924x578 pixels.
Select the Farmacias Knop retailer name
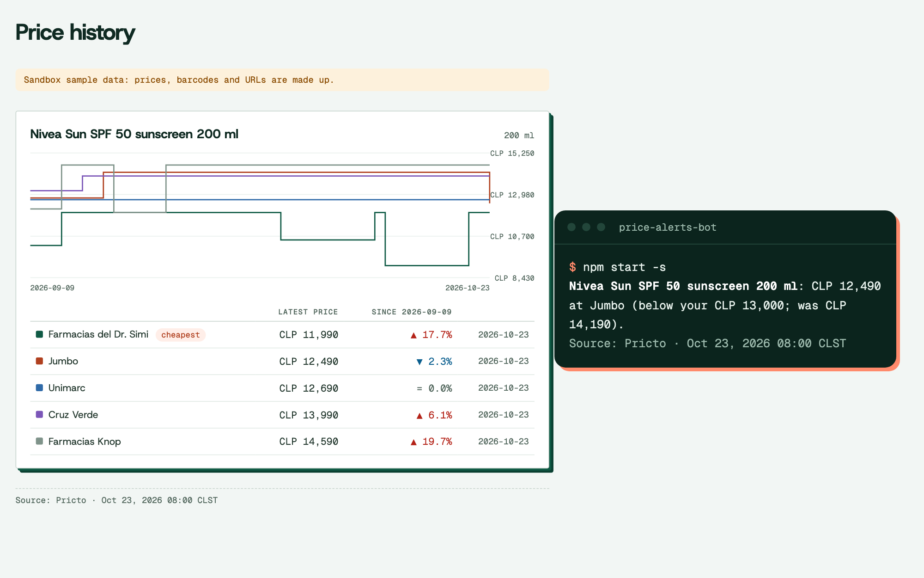click(85, 442)
